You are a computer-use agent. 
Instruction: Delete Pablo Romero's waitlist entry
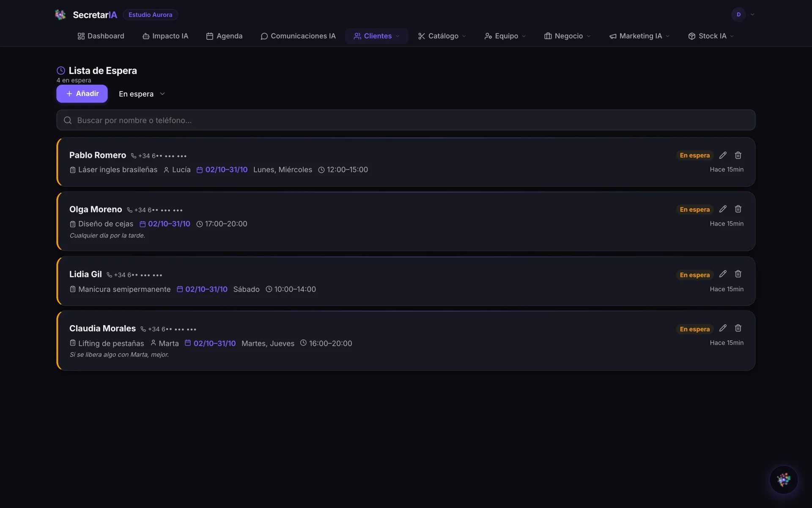pyautogui.click(x=738, y=155)
